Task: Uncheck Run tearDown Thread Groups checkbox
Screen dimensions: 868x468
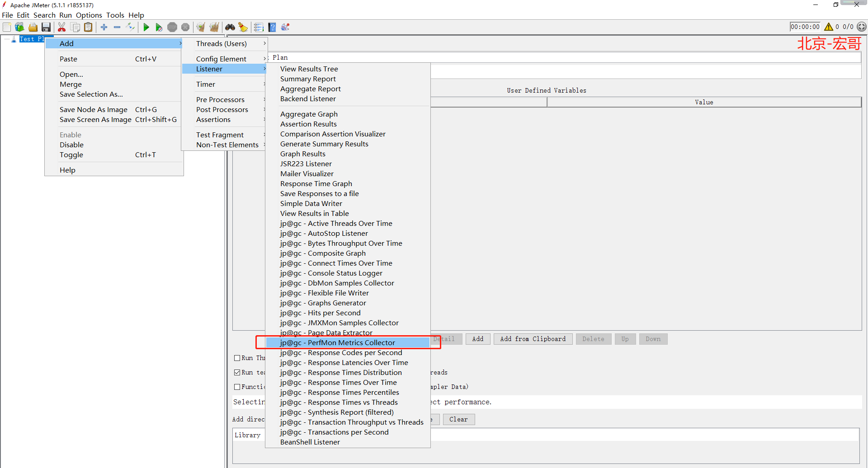Action: point(237,372)
